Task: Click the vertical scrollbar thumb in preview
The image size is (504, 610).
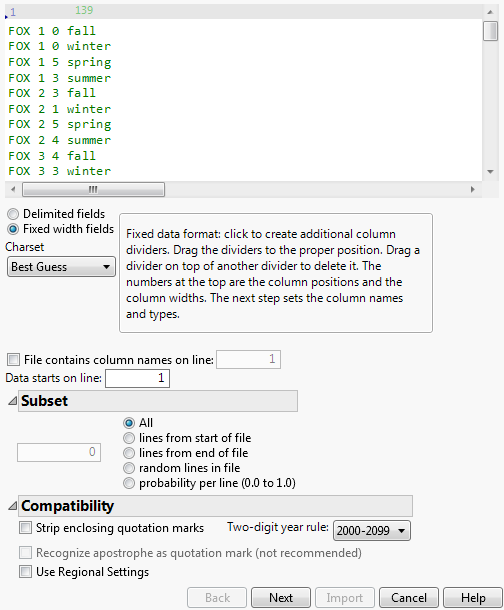Action: (490, 31)
